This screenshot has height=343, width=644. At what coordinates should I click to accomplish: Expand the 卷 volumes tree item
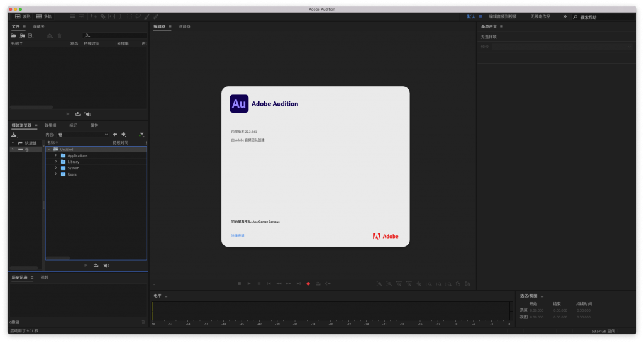(13, 149)
